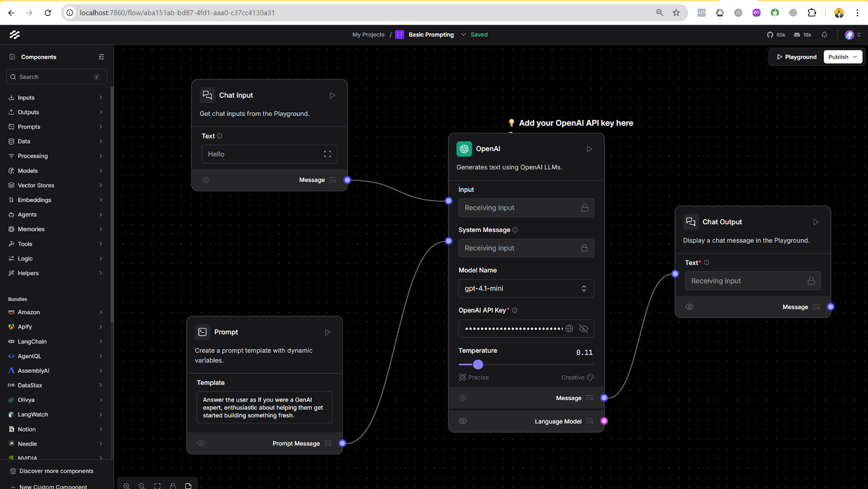Image resolution: width=868 pixels, height=489 pixels.
Task: Open the Publish dropdown
Action: [x=843, y=57]
